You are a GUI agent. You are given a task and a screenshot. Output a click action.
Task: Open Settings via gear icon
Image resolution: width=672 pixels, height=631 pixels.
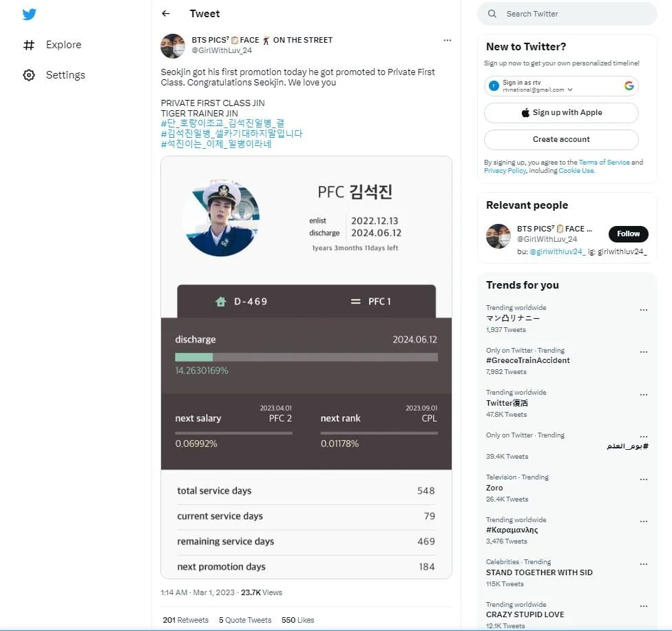click(29, 75)
